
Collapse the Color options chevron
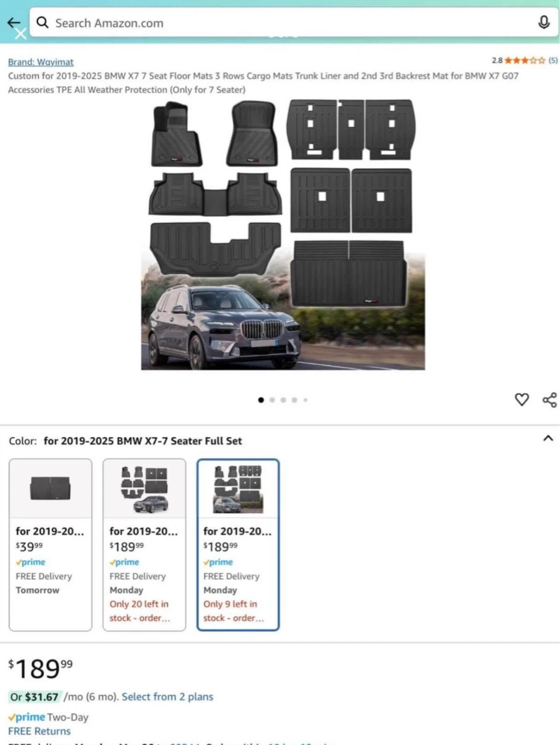pyautogui.click(x=548, y=439)
